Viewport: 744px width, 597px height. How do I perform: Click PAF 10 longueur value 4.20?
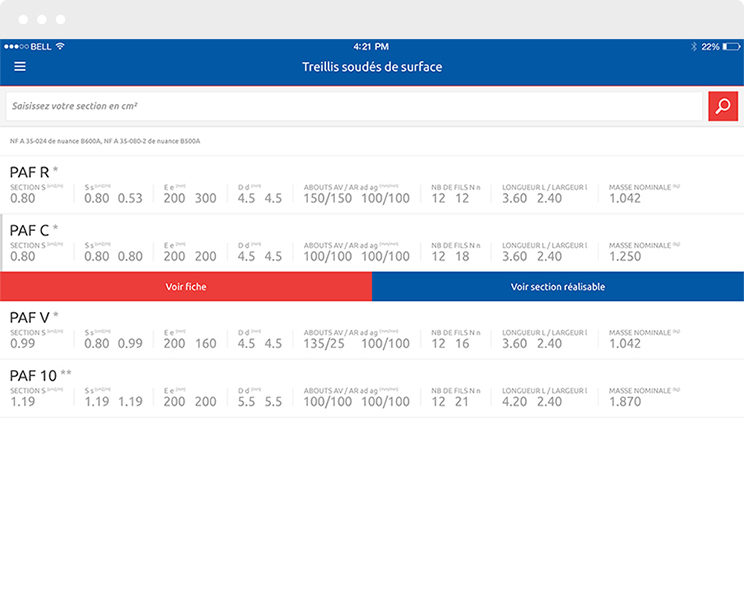tap(515, 401)
